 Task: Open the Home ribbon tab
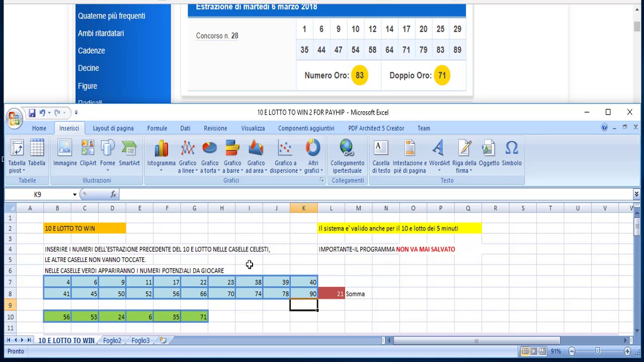[39, 128]
